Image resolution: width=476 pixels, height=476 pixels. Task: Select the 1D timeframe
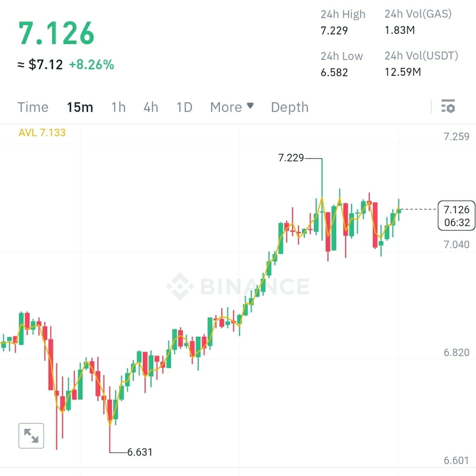pos(184,107)
